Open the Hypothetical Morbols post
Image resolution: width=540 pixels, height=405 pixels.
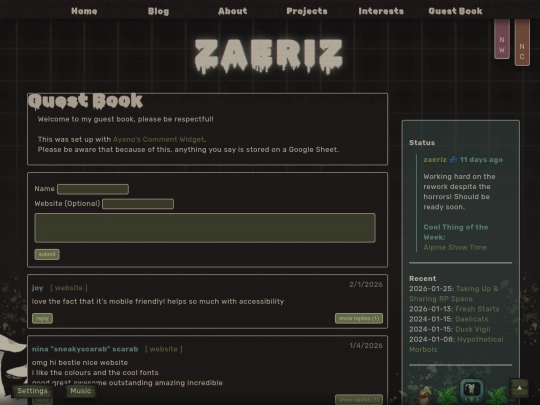pos(456,344)
